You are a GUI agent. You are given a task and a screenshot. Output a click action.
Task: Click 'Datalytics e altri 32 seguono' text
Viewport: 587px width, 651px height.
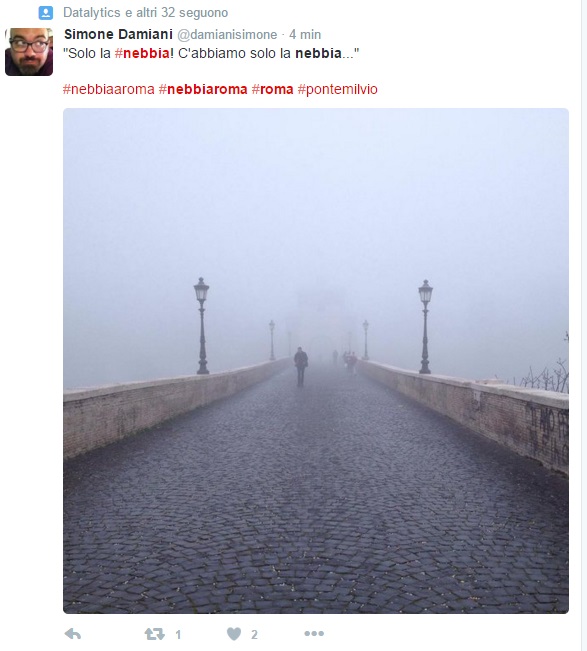[x=146, y=12]
